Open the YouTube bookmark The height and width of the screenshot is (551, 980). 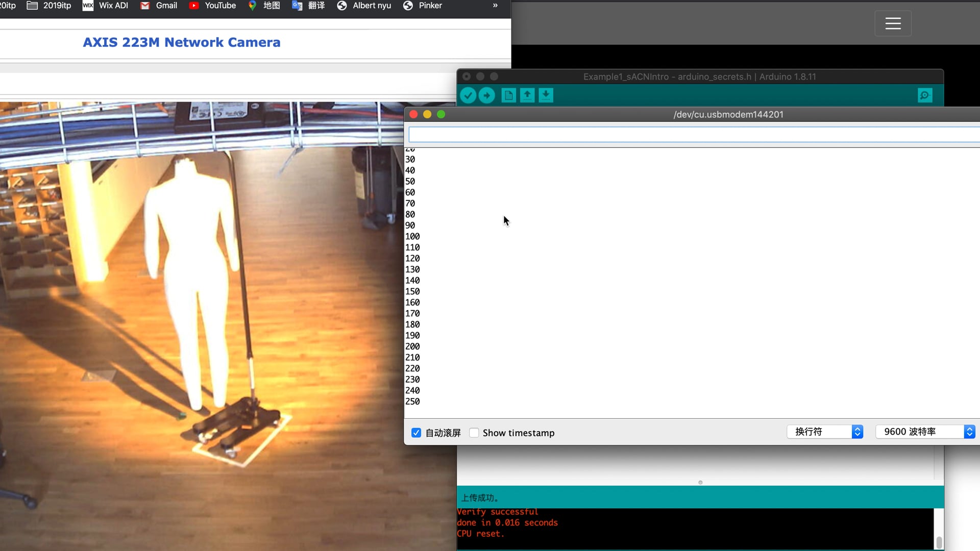212,6
